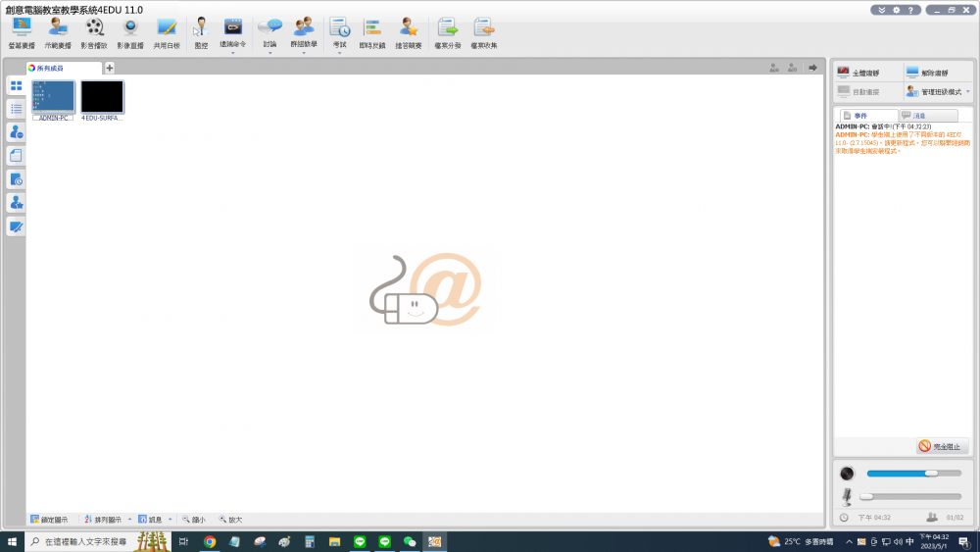This screenshot has width=980, height=552.
Task: Switch to thumbnail grid view in sidebar
Action: (x=16, y=86)
